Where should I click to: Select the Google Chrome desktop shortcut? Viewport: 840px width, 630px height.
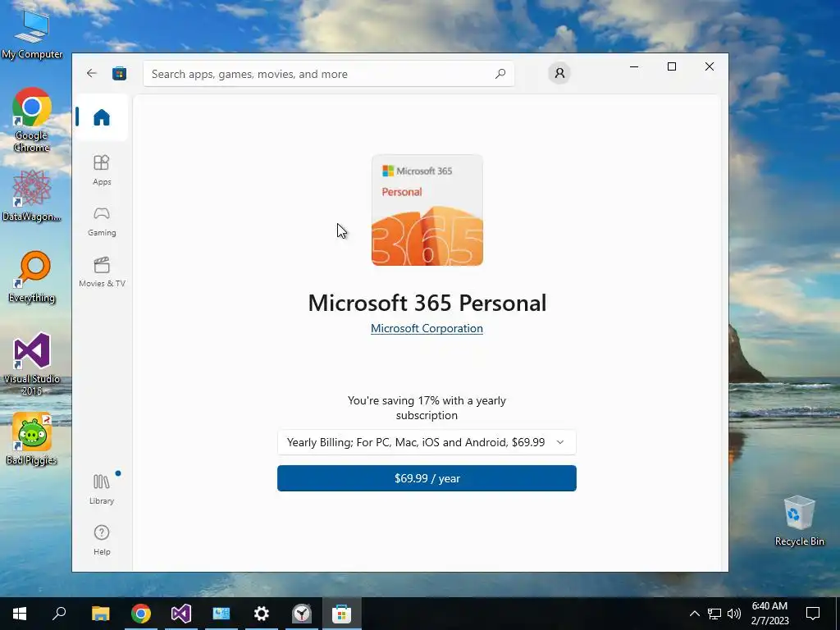pos(32,120)
